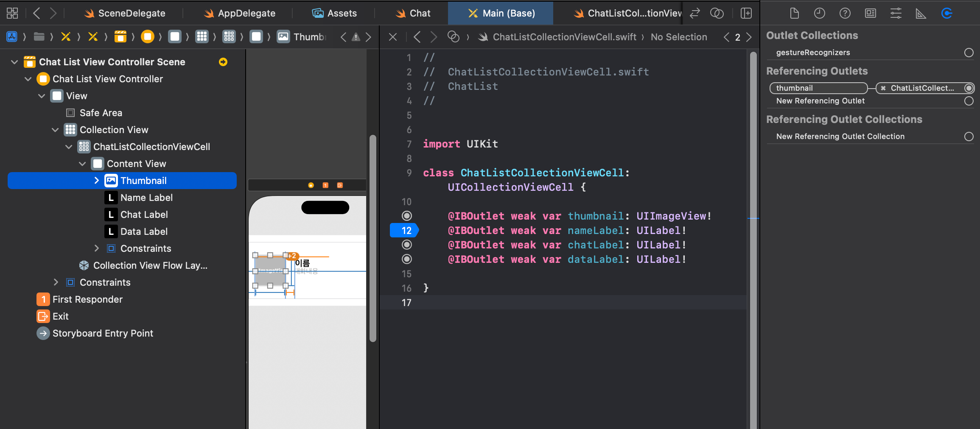This screenshot has width=980, height=429.
Task: Click New Referencing Outlet circle
Action: (969, 101)
